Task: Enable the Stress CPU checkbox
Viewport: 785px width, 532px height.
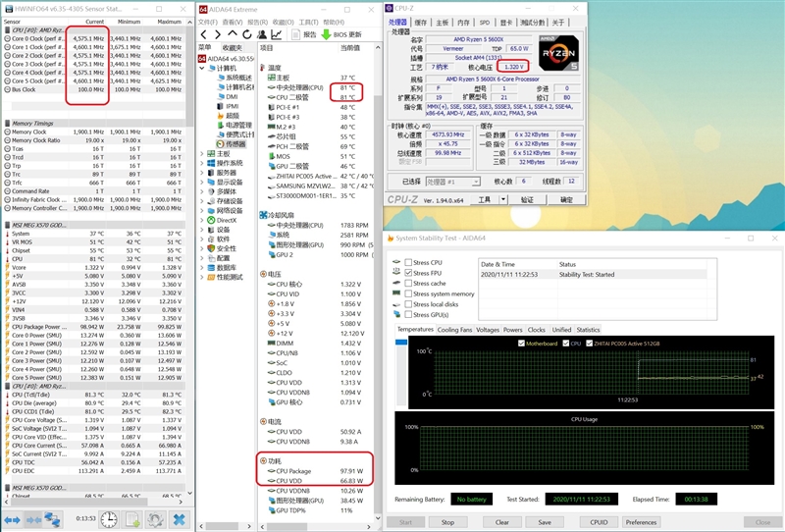Action: coord(408,263)
